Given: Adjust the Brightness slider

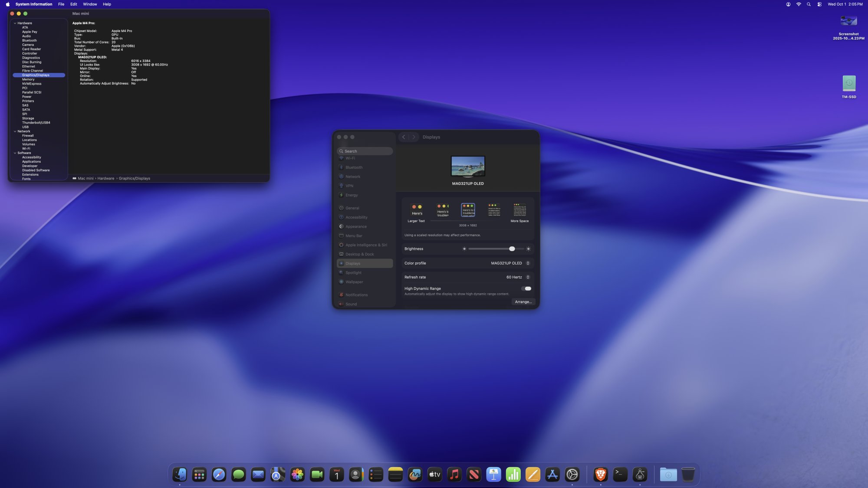Looking at the screenshot, I should (512, 249).
